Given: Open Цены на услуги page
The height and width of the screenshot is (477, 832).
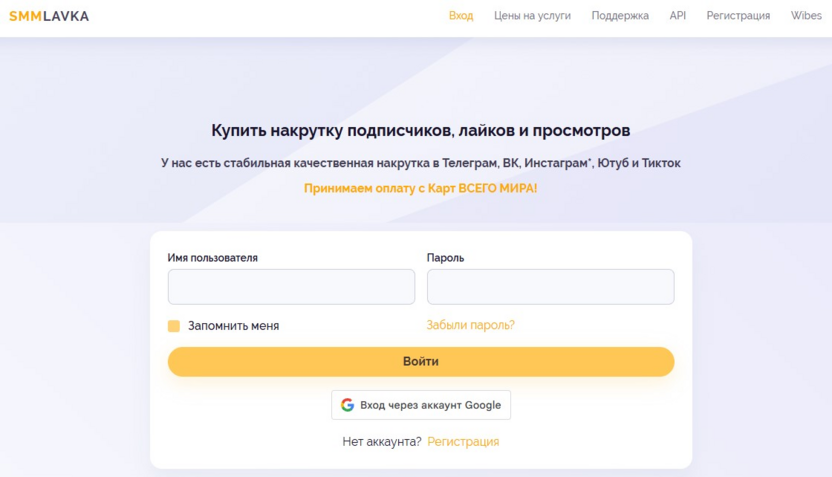Looking at the screenshot, I should [x=532, y=16].
